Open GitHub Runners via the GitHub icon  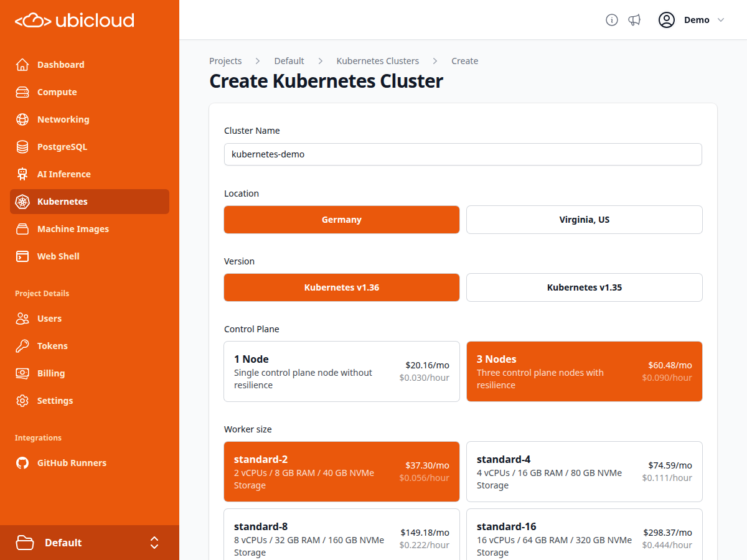coord(22,463)
